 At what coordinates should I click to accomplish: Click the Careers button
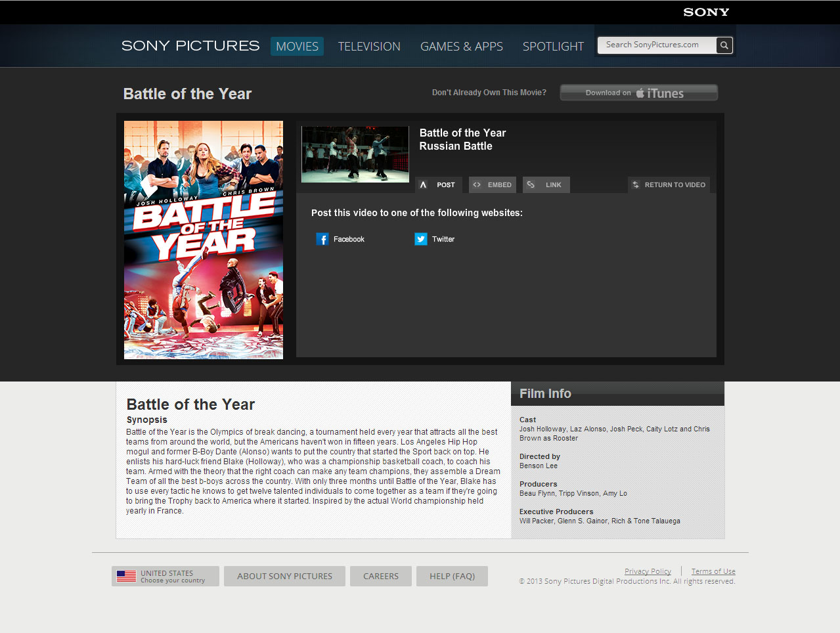click(381, 576)
